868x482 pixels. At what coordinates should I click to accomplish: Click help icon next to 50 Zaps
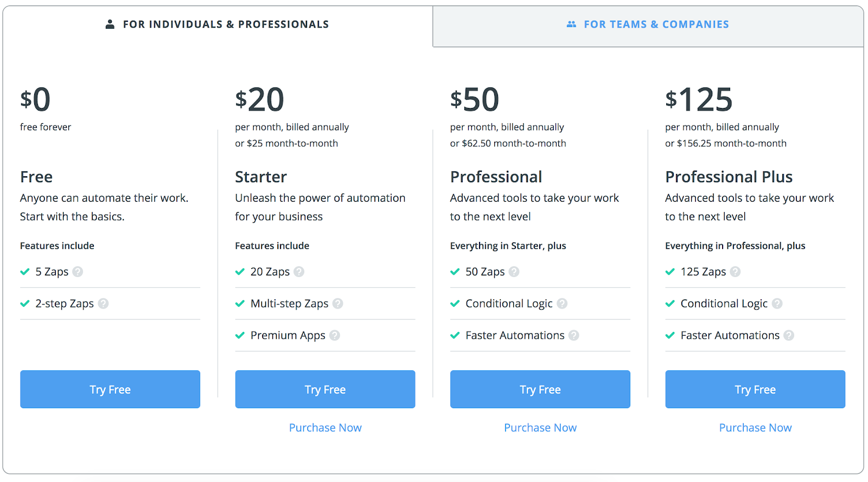tap(514, 272)
